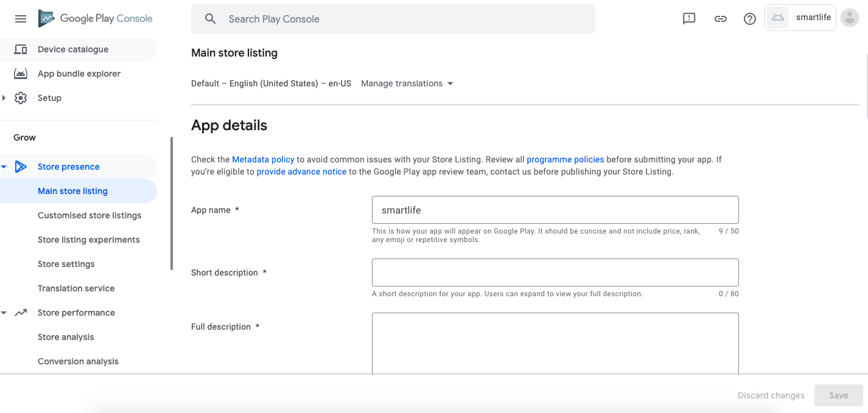Open the hamburger navigation menu
868x413 pixels.
[x=21, y=19]
